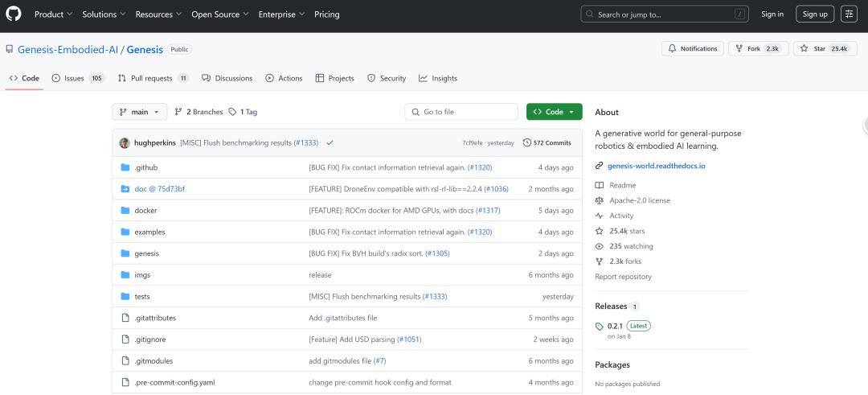Viewport: 868px width, 395px height.
Task: View the 25.4k stars link
Action: click(620, 231)
